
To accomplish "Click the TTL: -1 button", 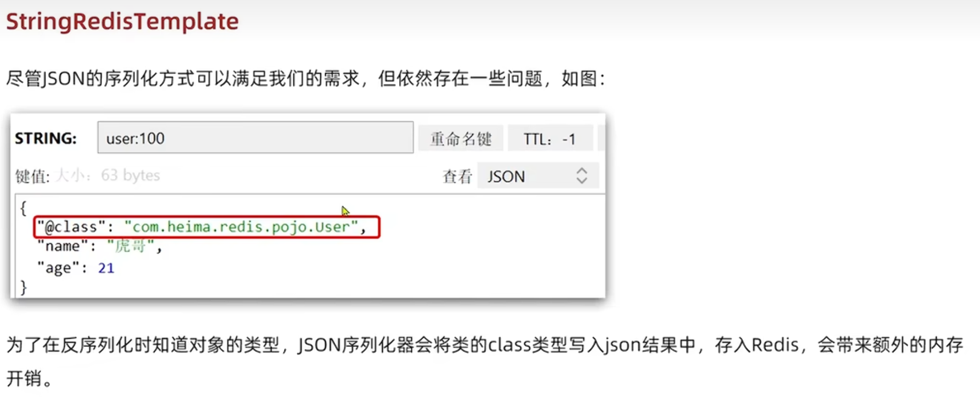I will [550, 138].
